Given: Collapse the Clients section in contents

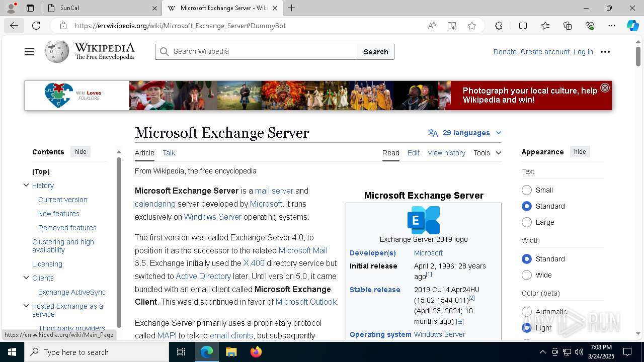Looking at the screenshot, I should [26, 278].
